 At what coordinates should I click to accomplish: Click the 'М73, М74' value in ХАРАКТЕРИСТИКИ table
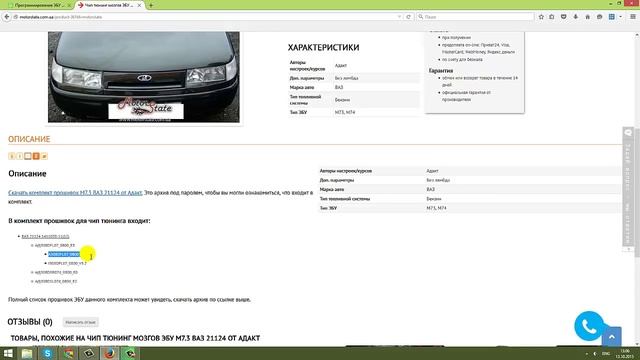pyautogui.click(x=345, y=112)
